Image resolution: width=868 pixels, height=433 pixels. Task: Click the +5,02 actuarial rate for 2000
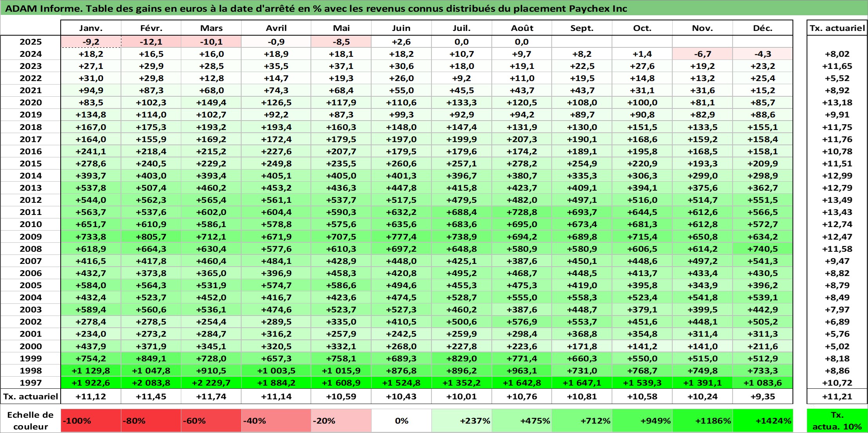point(837,346)
